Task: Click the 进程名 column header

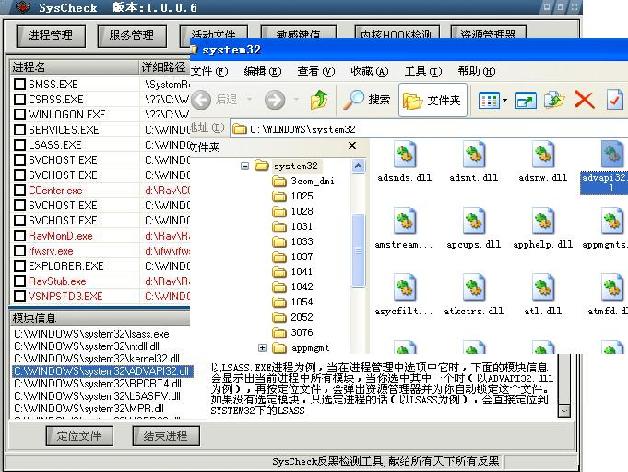Action: (x=73, y=67)
